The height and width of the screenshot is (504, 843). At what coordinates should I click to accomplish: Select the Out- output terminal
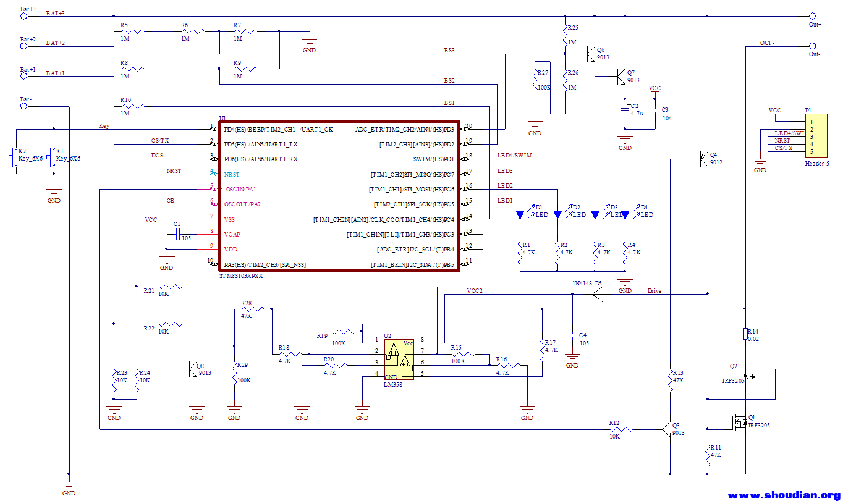coord(813,46)
